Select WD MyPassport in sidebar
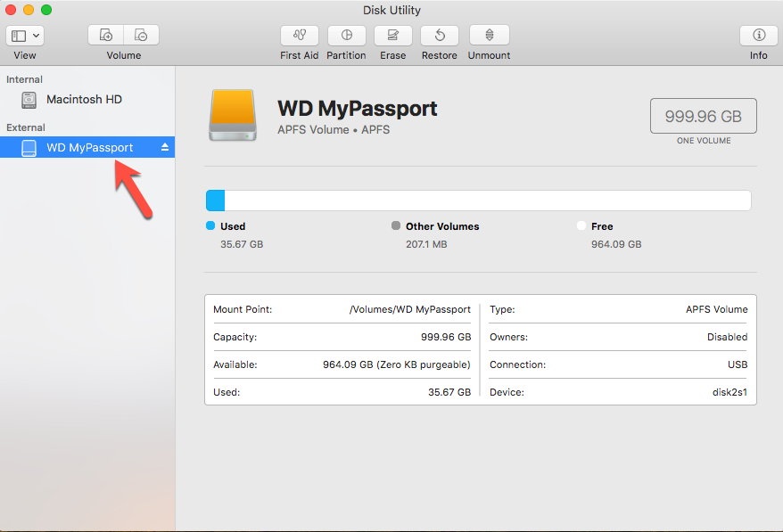Screen dimensions: 783x532 click(x=87, y=147)
